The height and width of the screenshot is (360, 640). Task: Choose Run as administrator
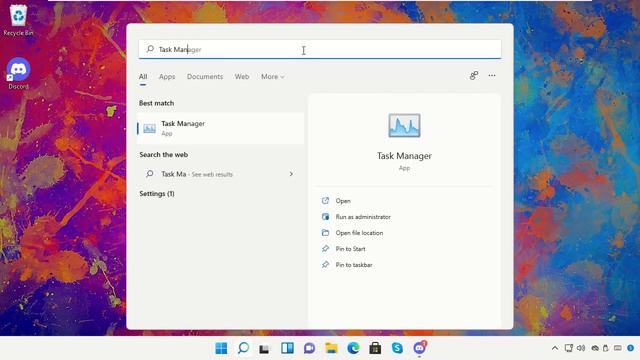tap(363, 217)
